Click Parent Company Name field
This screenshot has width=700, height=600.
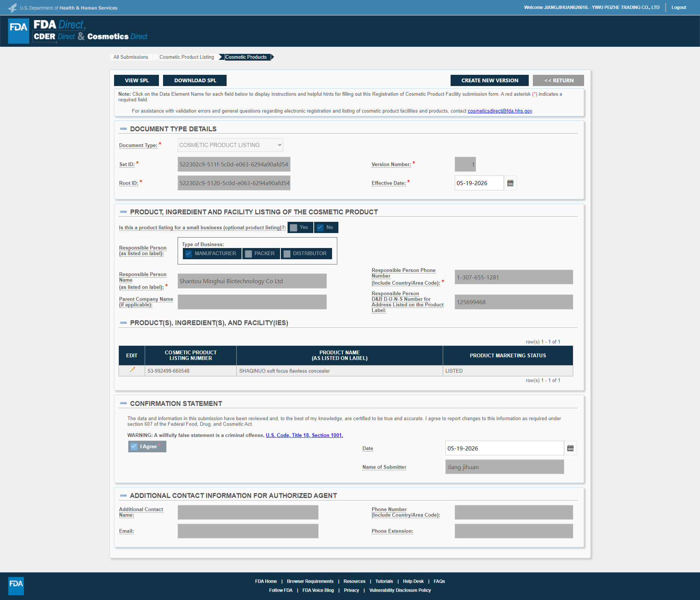[252, 302]
